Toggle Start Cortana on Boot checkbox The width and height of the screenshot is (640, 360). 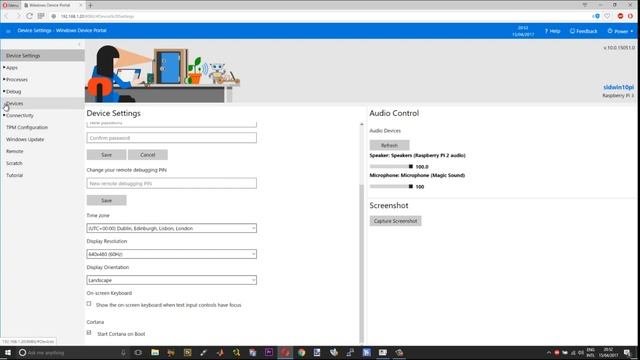89,333
